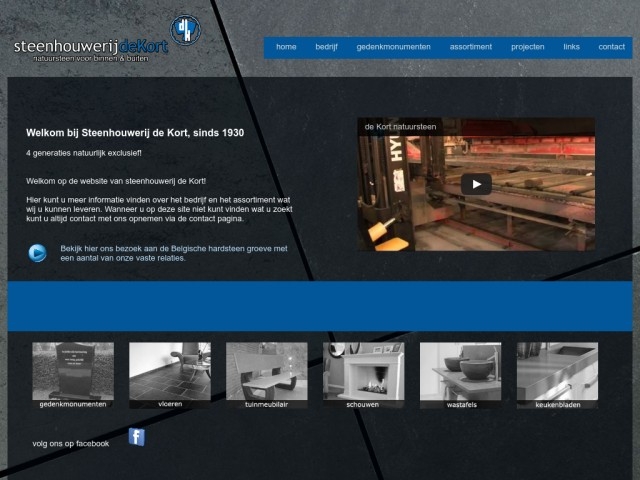The image size is (640, 480).
Task: Open the gedenkmonumenten thumbnail image
Action: point(73,371)
